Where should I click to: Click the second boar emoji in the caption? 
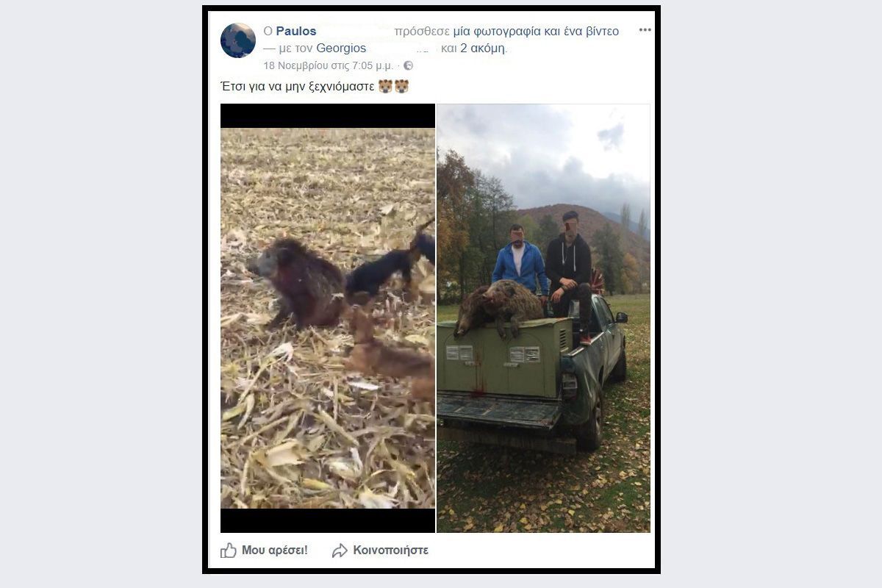[401, 87]
